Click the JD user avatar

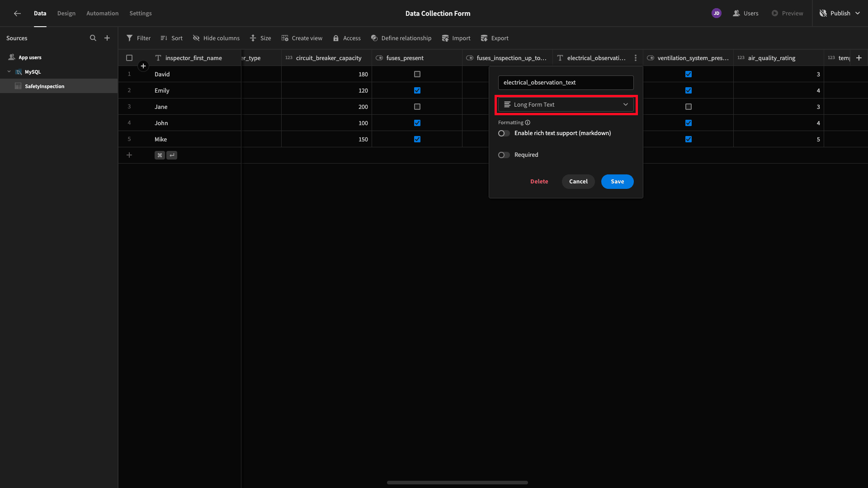pos(717,14)
